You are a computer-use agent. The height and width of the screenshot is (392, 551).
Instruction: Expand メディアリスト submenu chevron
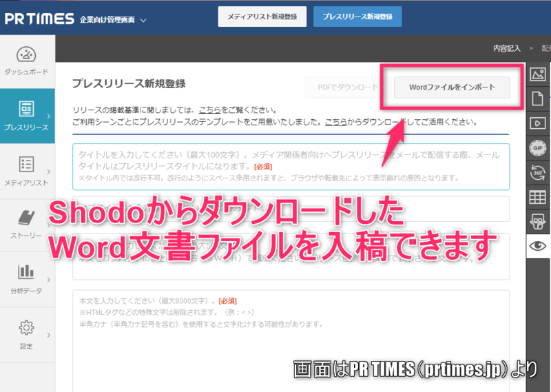coord(48,172)
